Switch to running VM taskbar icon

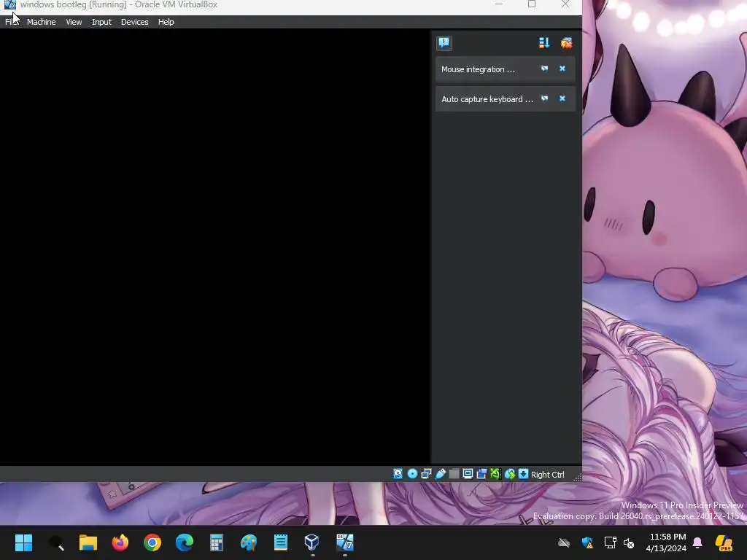[x=345, y=542]
